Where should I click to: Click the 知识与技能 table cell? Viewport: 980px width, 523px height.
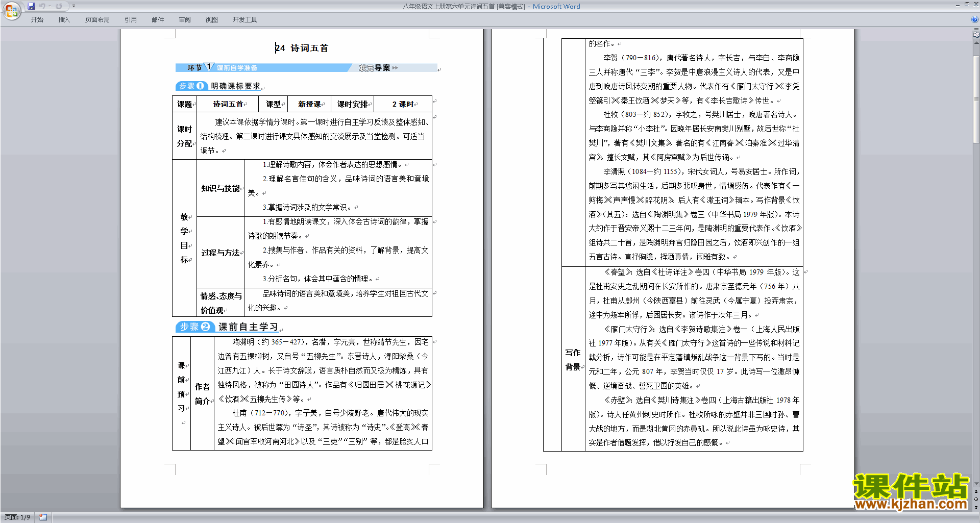(220, 188)
